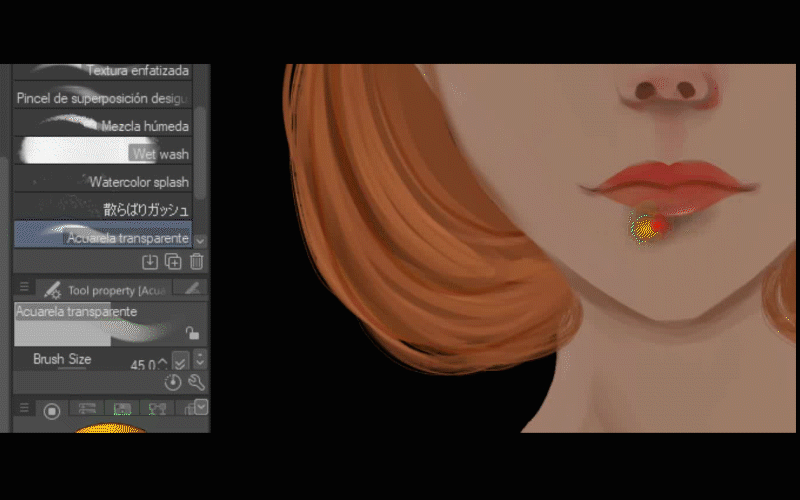The height and width of the screenshot is (500, 800).
Task: Click the Acuarela transparente stroke preview
Action: pos(110,324)
